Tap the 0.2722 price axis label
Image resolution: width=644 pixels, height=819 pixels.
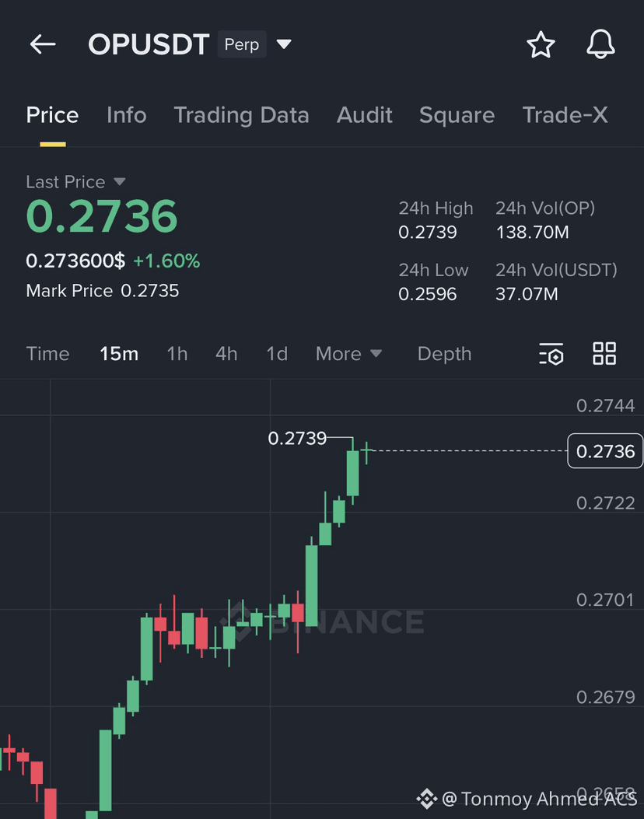605,503
